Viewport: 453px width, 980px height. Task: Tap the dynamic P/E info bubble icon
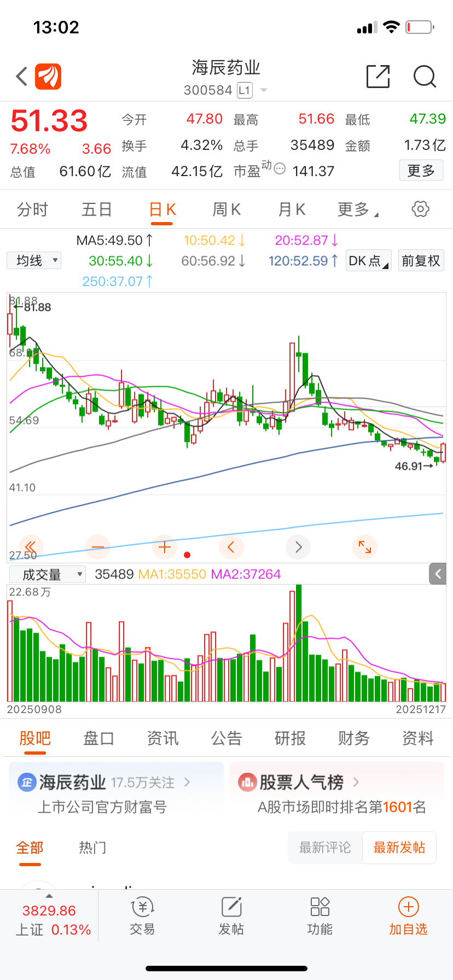coord(280,168)
